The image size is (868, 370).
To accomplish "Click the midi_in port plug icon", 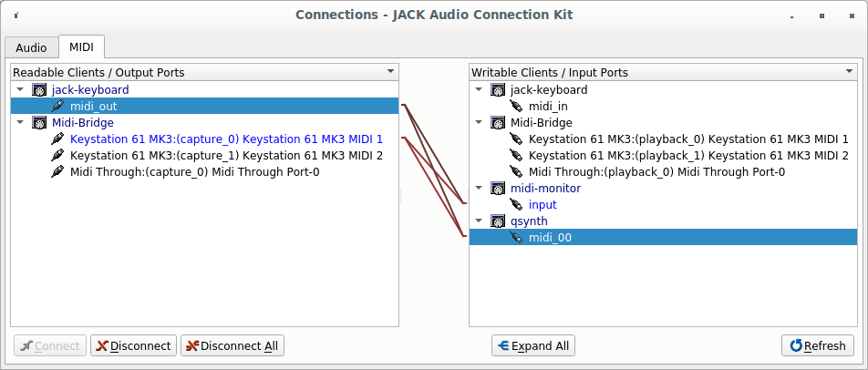I will (516, 107).
